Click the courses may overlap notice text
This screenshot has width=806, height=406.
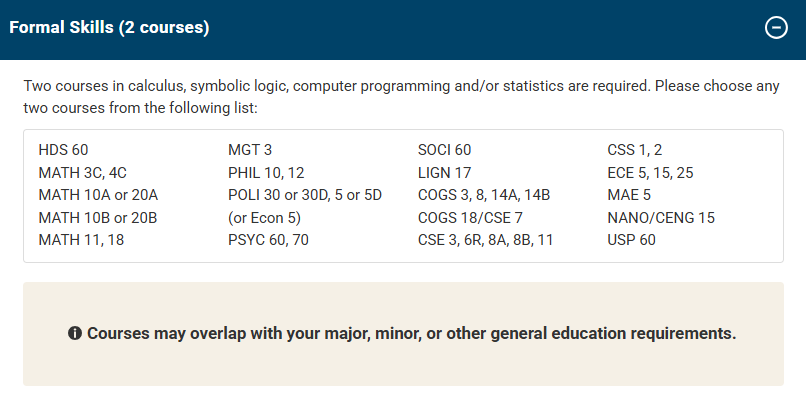coord(411,333)
